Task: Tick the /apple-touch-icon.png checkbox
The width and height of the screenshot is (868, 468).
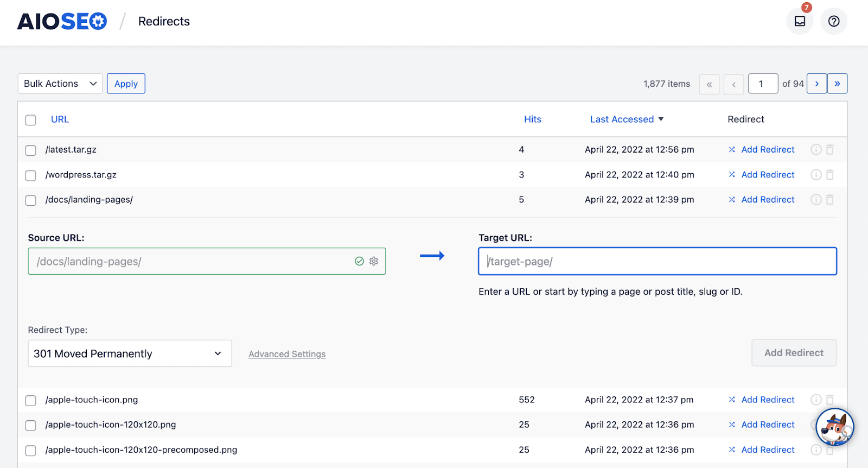Action: [31, 400]
